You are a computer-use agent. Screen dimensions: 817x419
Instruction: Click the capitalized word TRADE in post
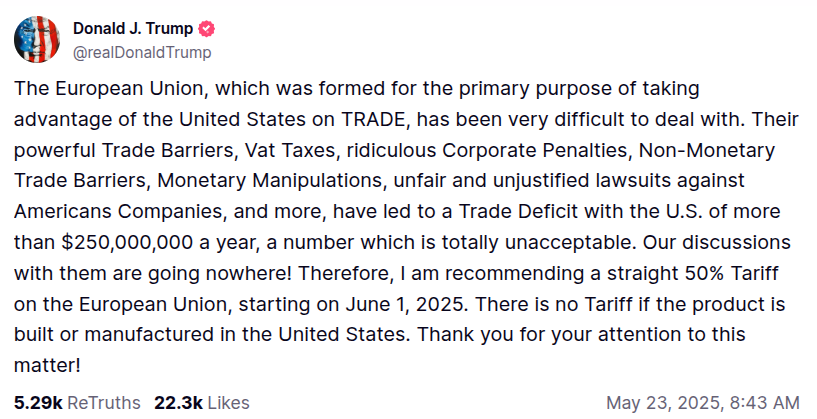coord(373,119)
